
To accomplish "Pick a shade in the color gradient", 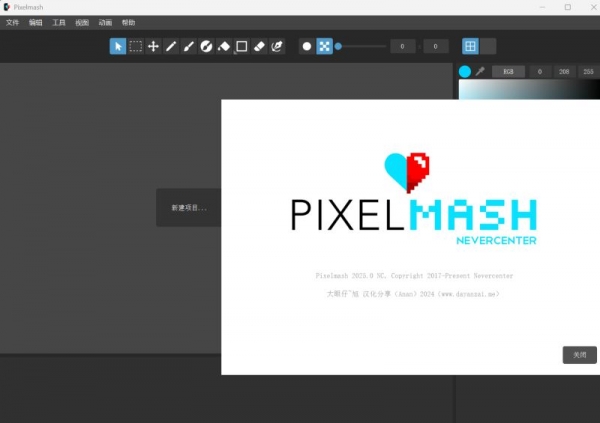I will [529, 90].
